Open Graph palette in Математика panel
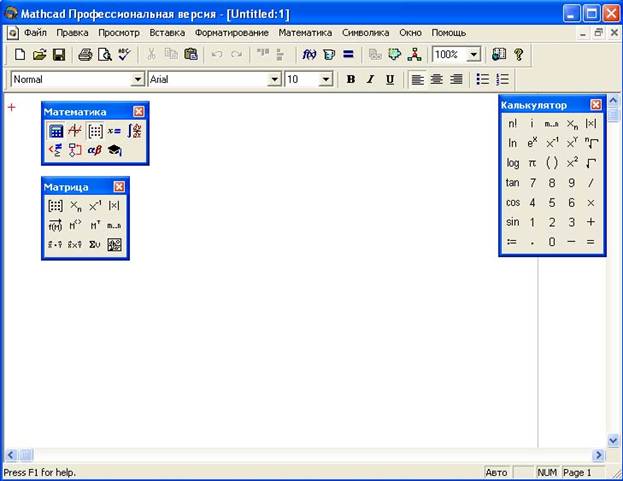Screen dimensions: 623x481 (75, 131)
